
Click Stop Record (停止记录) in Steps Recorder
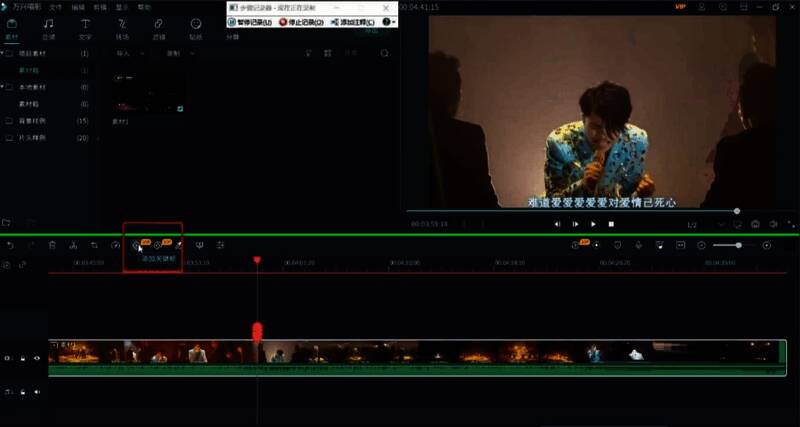click(300, 21)
